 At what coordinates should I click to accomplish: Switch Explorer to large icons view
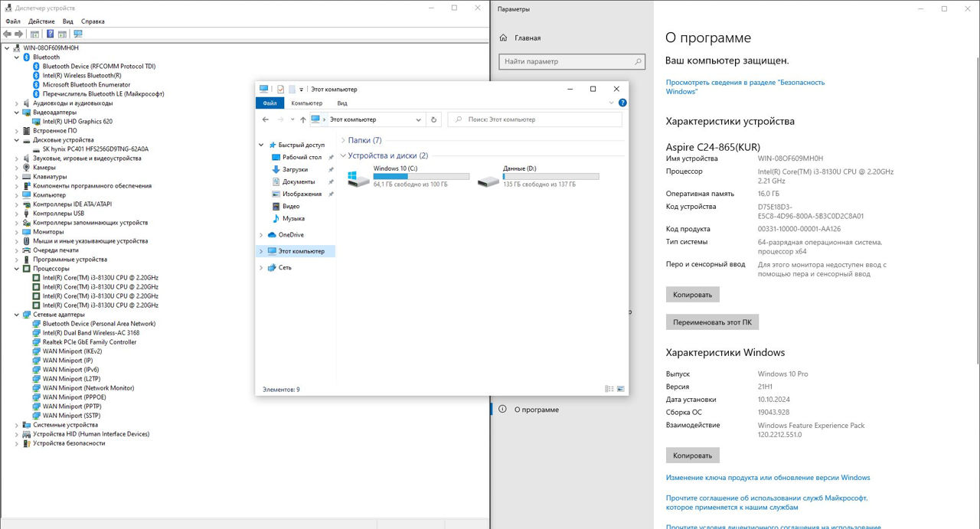coord(620,390)
